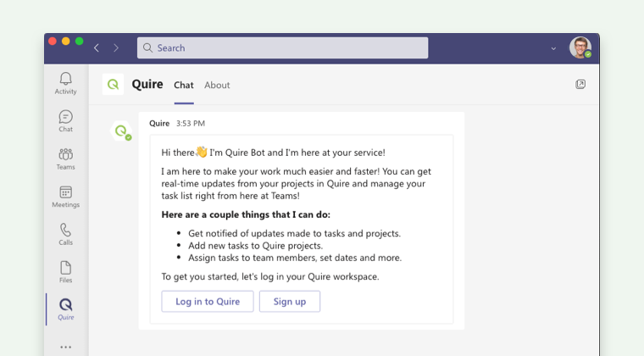Go to Teams in the sidebar
This screenshot has height=356, width=644.
66,159
